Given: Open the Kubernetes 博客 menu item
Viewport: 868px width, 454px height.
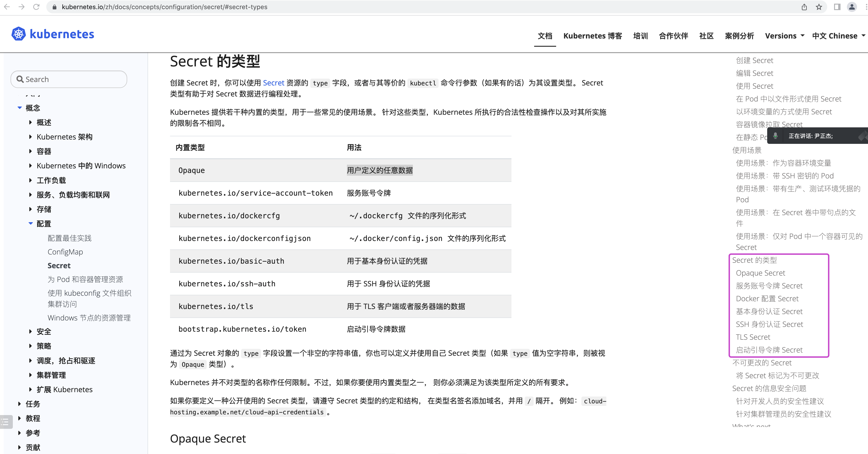Looking at the screenshot, I should pos(592,36).
